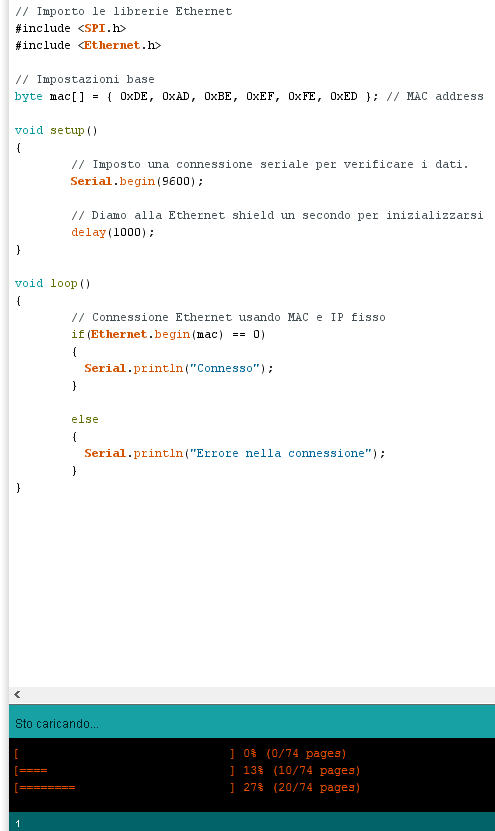Click the horizontal scrollbar track below the editor
The height and width of the screenshot is (831, 495).
coord(259,694)
